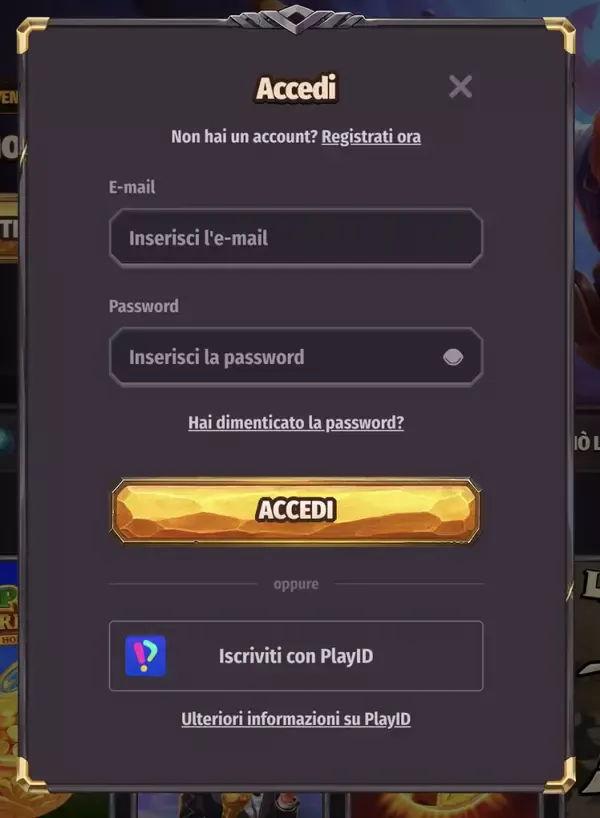Open Hai dimenticato la password link

(x=296, y=422)
